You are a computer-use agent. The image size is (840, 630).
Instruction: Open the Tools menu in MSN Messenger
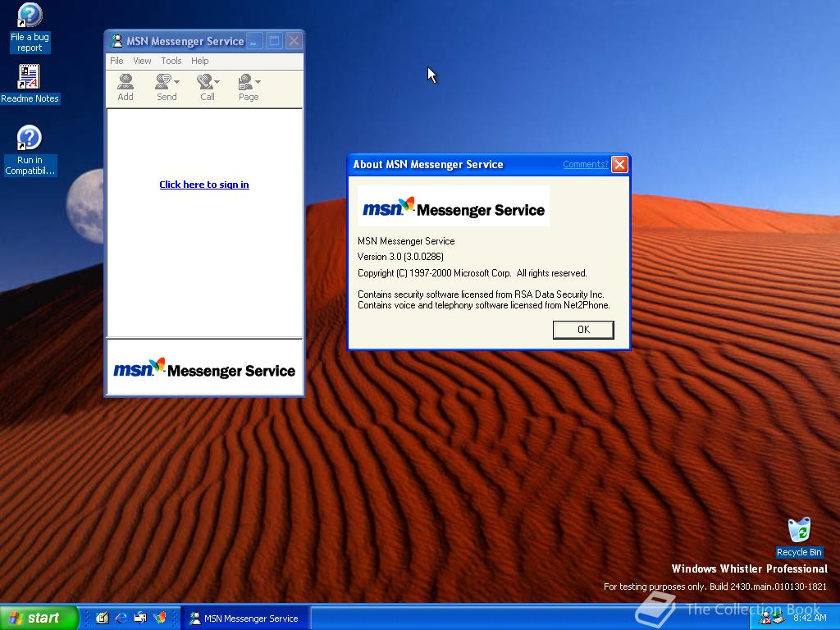pos(171,61)
